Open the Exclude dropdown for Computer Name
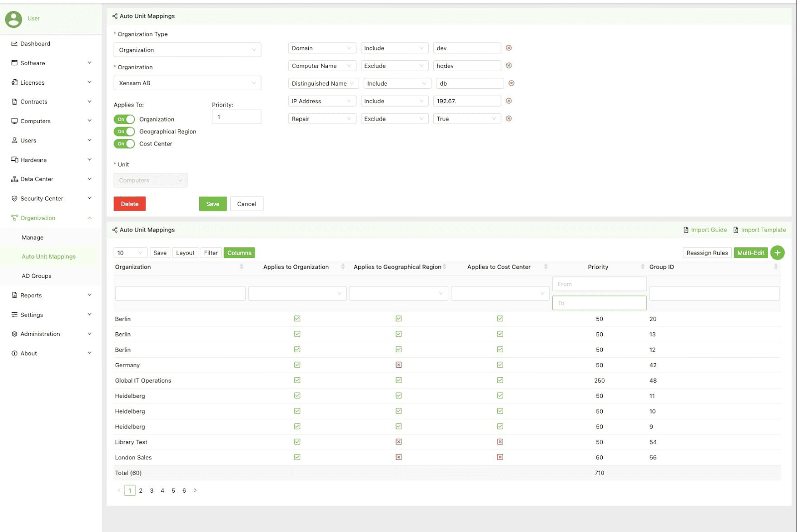Screen dimensions: 797x532 click(395, 66)
